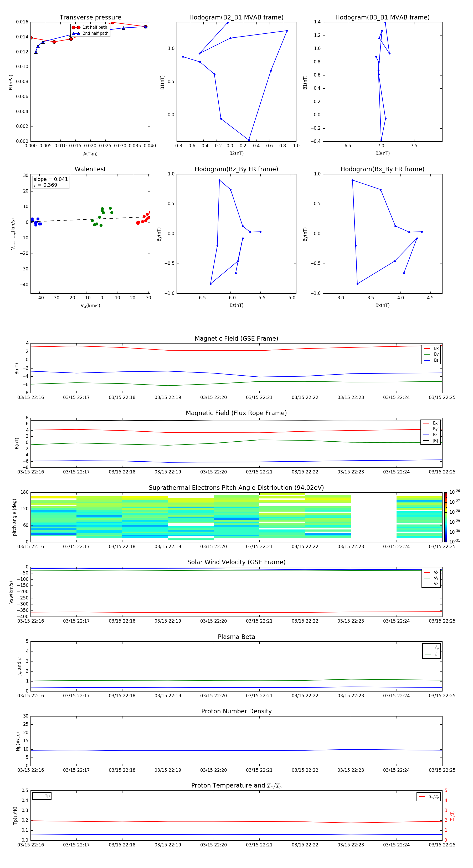473x868 pixels.
Task: Click the 'A(T·m)' x-axis label
Action: (90, 154)
